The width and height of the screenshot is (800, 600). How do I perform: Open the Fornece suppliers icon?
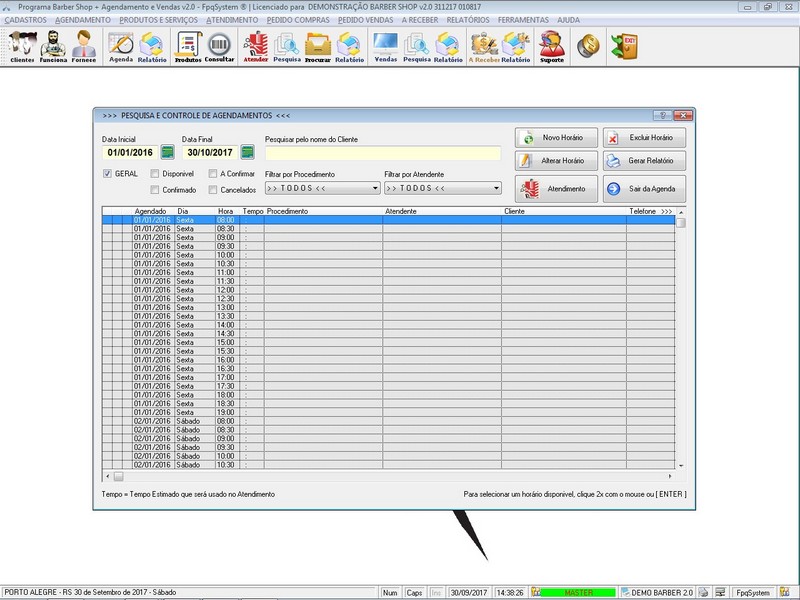pos(83,46)
